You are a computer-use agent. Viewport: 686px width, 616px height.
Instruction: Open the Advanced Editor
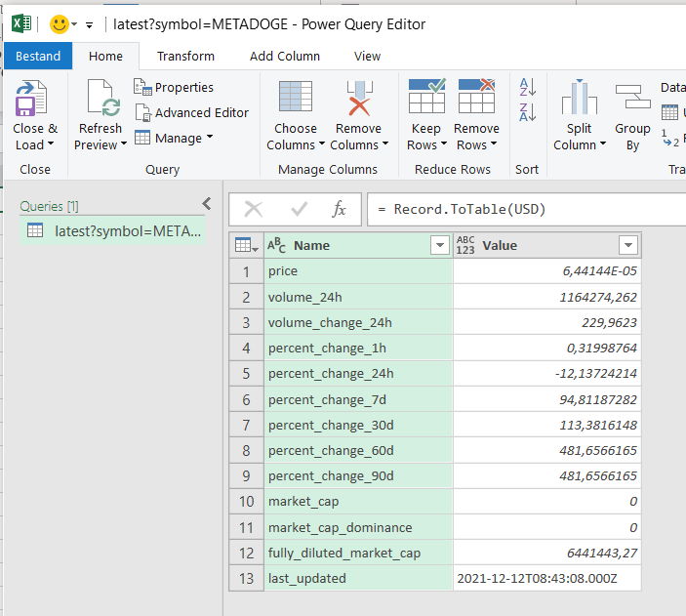click(x=191, y=112)
